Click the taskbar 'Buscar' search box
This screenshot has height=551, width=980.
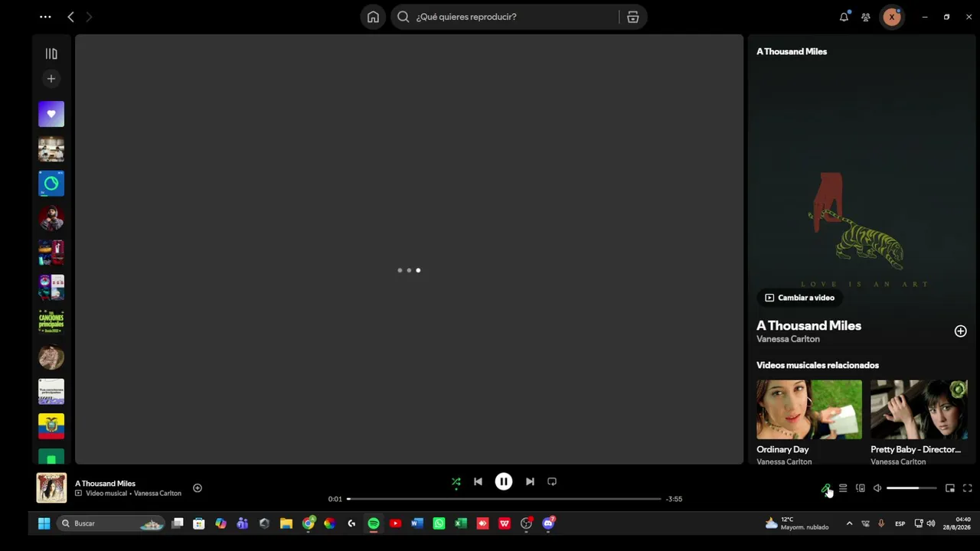(111, 523)
